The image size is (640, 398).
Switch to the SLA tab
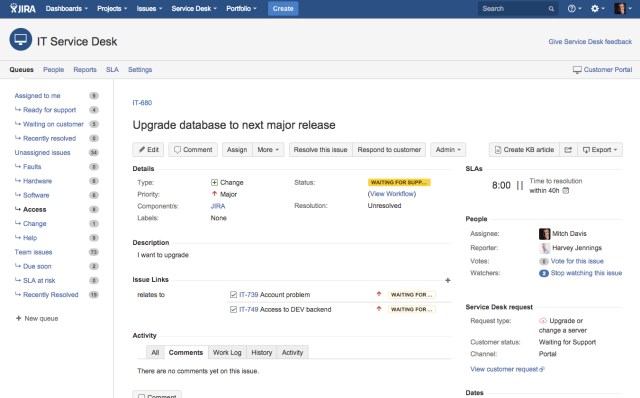point(112,70)
